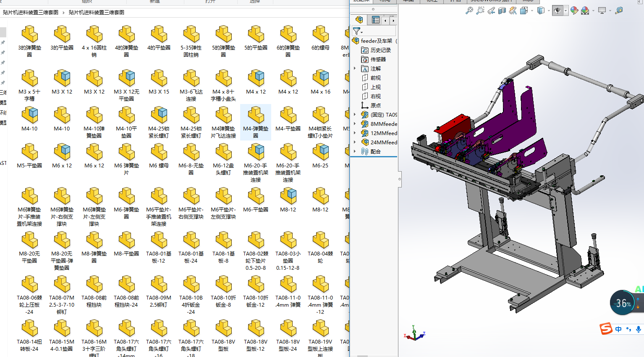The image size is (644, 357).
Task: Expand the 注解 annotations tree node
Action: coord(355,68)
